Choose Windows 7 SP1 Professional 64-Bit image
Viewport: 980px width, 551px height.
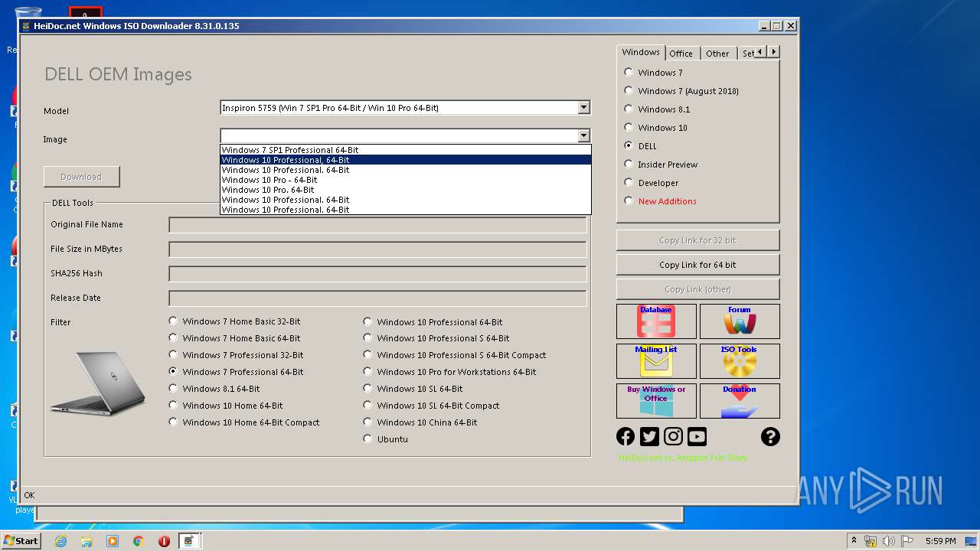pyautogui.click(x=405, y=150)
